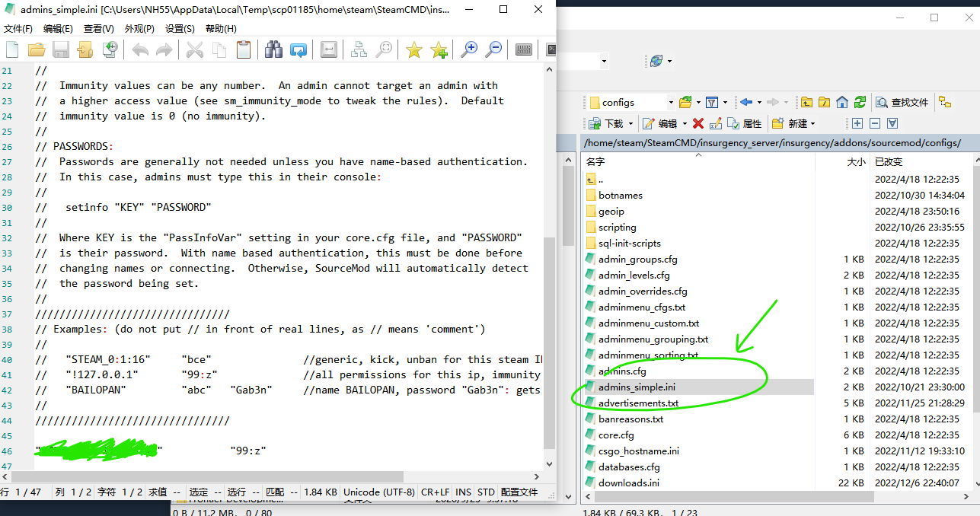Click the CR+LF line ending status field
The height and width of the screenshot is (516, 980).
click(x=436, y=492)
